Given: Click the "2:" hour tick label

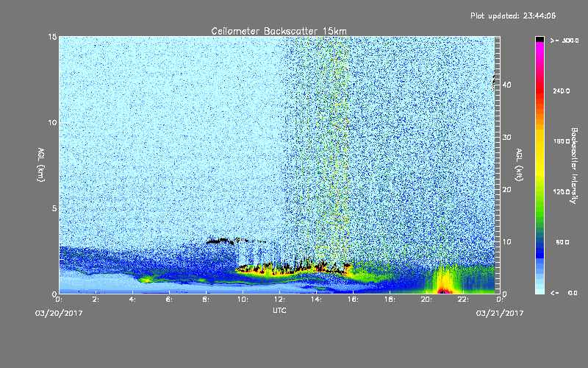Looking at the screenshot, I should [96, 300].
